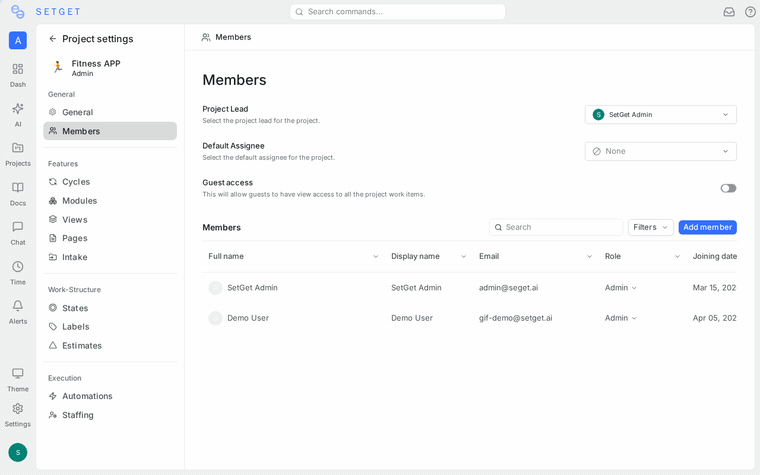Click the green user avatar S
Viewport: 760px width, 475px height.
click(x=18, y=453)
